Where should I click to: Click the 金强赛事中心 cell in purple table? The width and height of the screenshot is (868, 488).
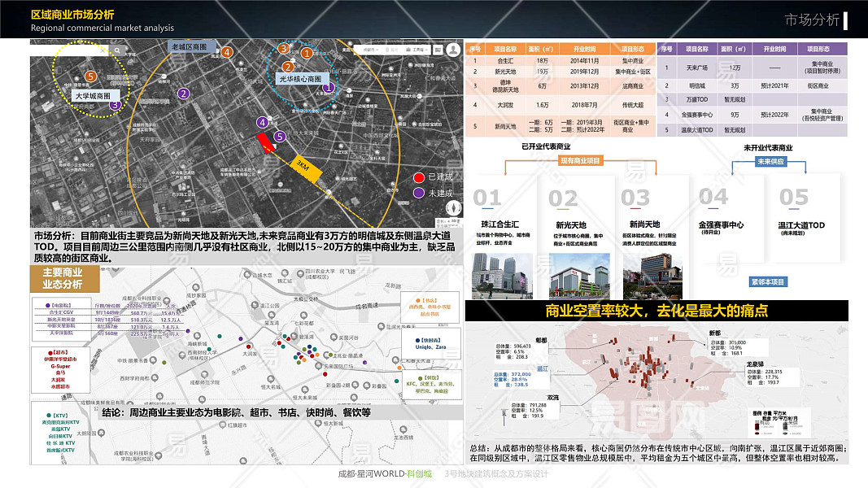click(x=697, y=115)
